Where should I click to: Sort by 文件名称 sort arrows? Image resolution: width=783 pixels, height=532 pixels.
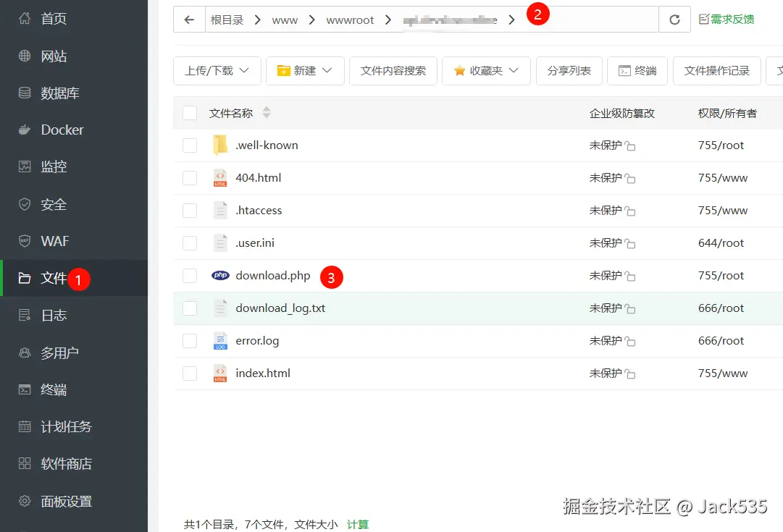click(267, 113)
